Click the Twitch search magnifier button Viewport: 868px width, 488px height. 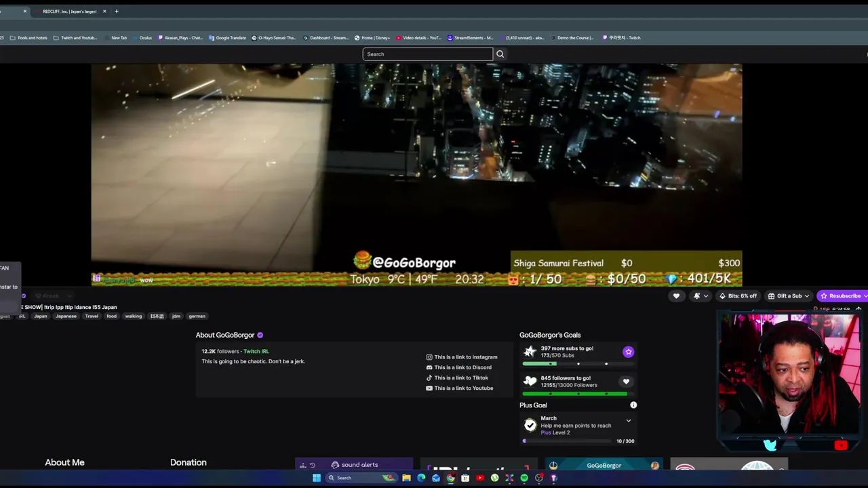click(x=500, y=54)
